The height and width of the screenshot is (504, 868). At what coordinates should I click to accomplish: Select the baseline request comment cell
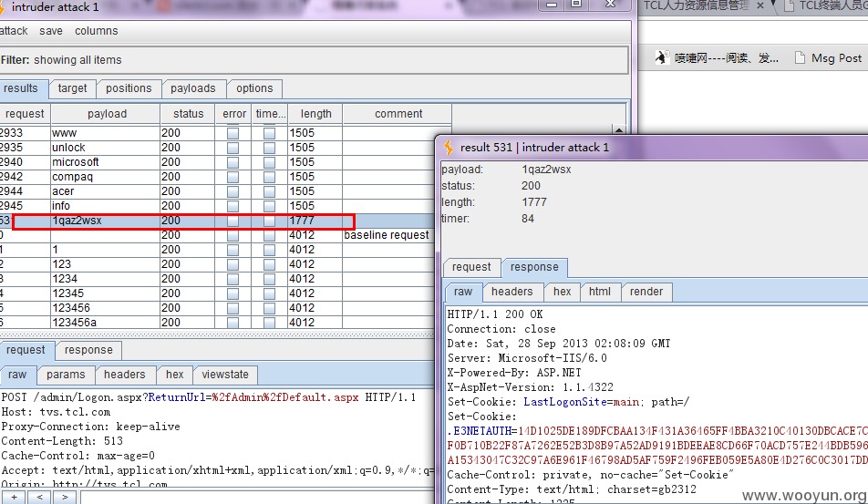pos(387,235)
